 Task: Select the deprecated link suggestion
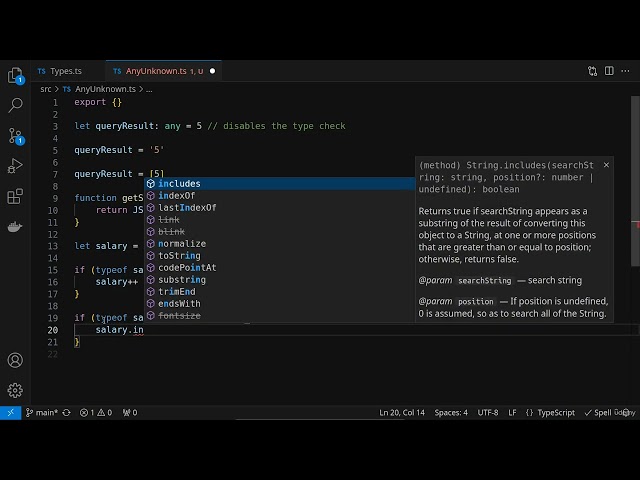point(280,220)
